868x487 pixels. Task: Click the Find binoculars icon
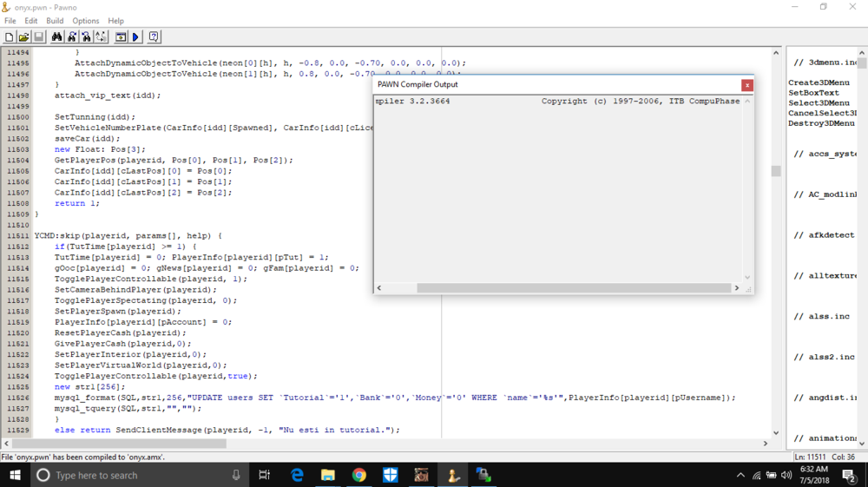pyautogui.click(x=56, y=37)
